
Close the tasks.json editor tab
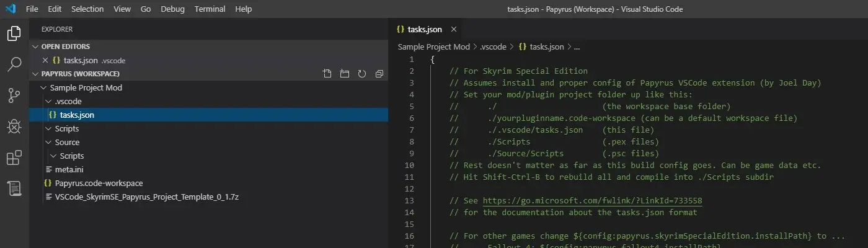(x=454, y=29)
